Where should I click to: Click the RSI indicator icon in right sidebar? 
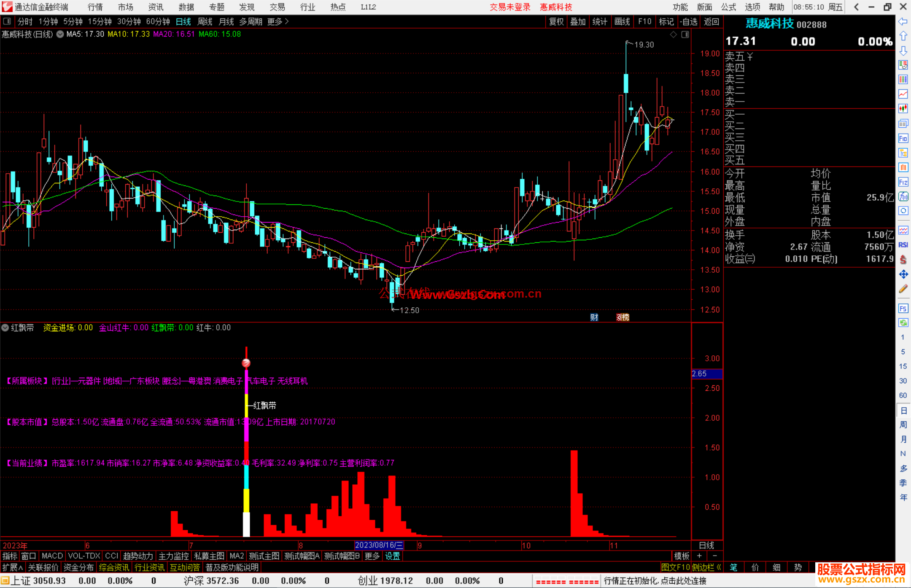tap(903, 245)
